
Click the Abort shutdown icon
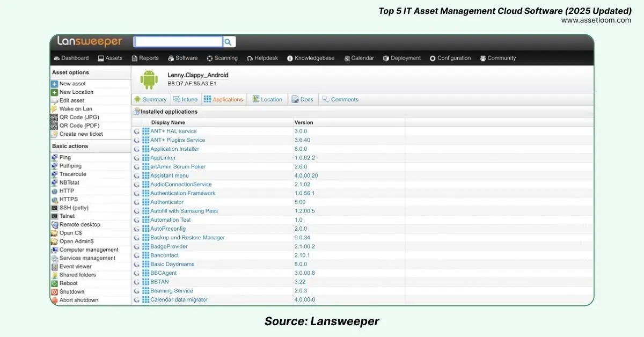tap(54, 300)
